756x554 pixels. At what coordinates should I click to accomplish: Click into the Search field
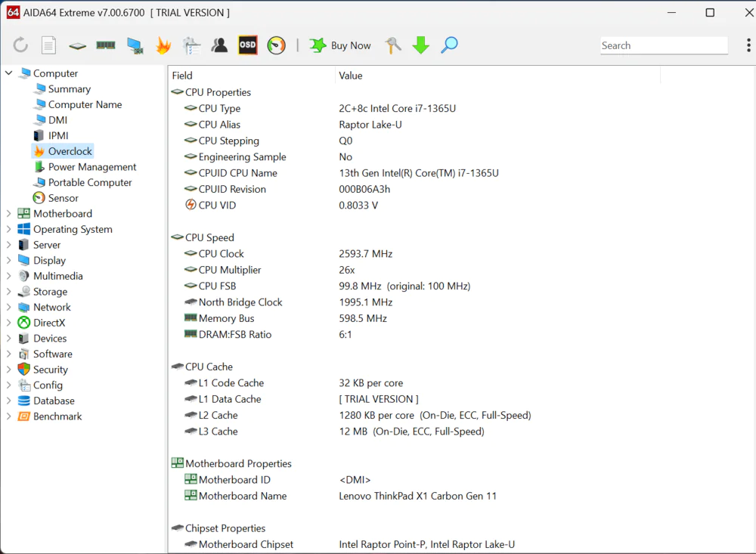point(664,45)
